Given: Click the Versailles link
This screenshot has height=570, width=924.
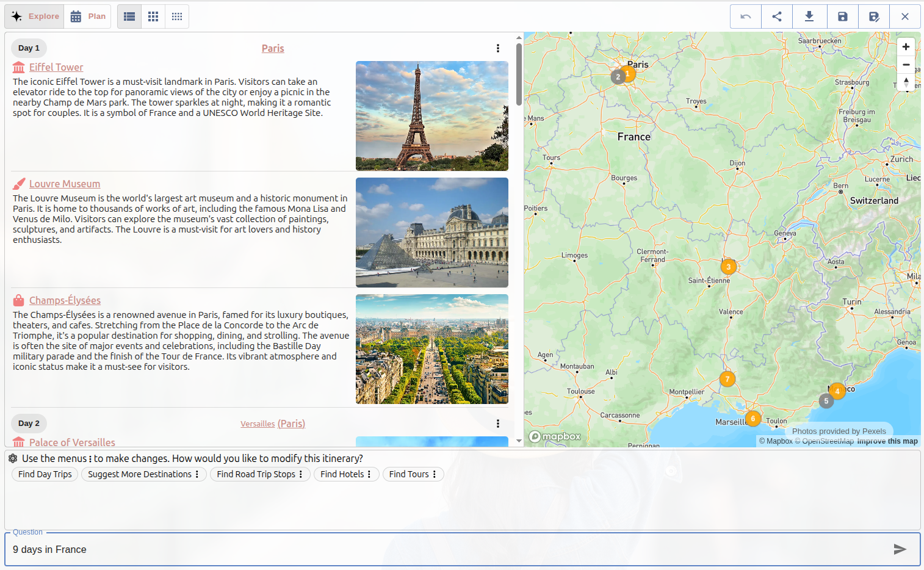Looking at the screenshot, I should pyautogui.click(x=258, y=423).
